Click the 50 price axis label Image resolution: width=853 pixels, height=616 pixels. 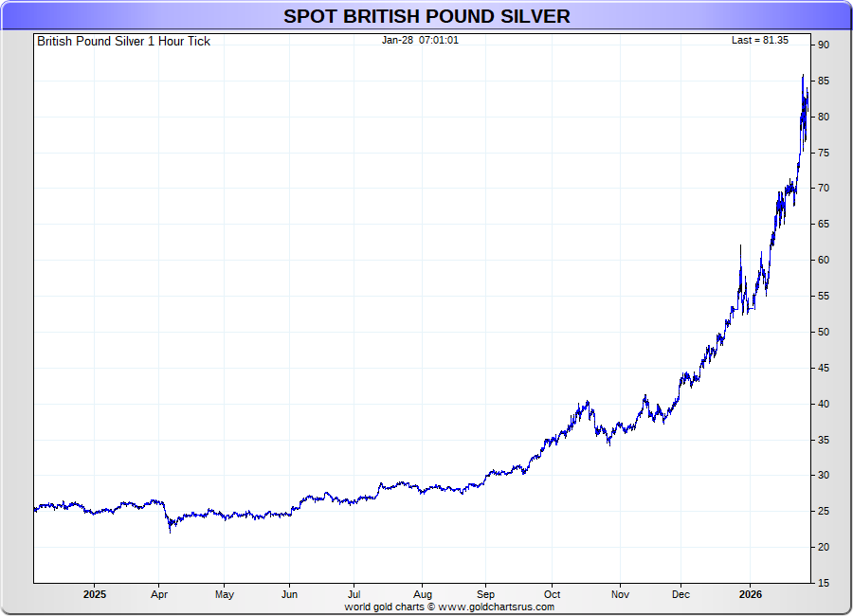point(824,332)
